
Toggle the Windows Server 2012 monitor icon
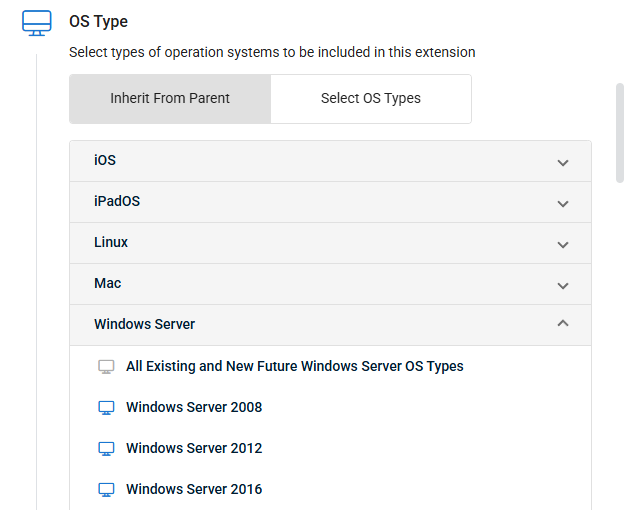click(x=106, y=449)
